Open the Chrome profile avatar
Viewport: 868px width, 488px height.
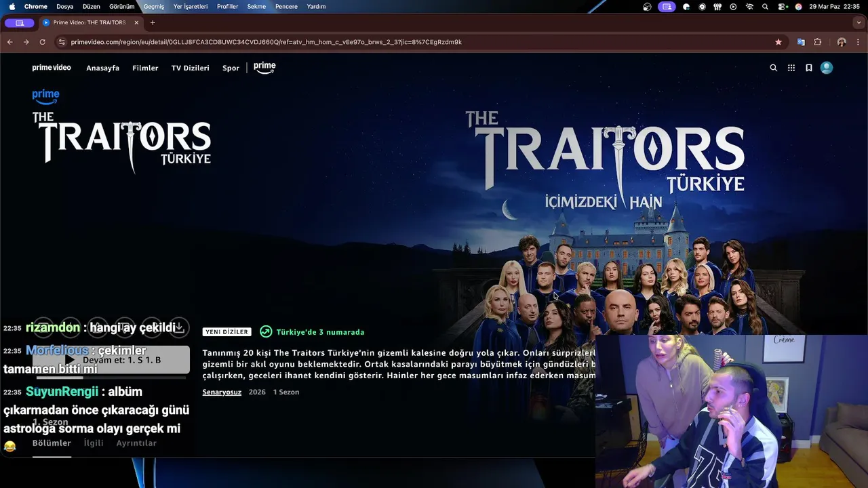(842, 42)
